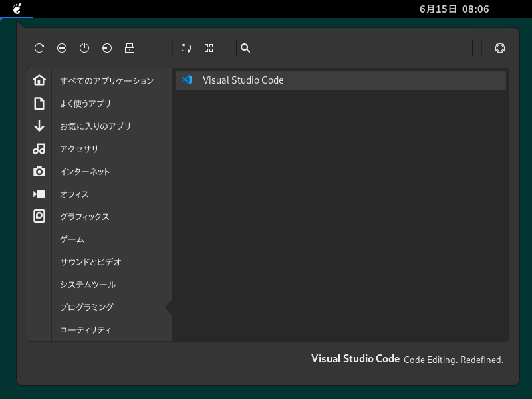Click the date and time in top bar
532x399 pixels.
pos(454,9)
